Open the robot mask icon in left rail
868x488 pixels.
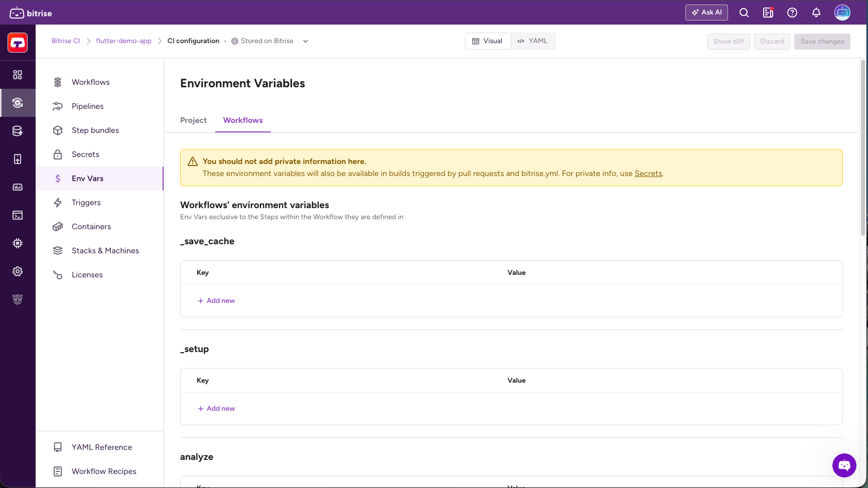18,299
